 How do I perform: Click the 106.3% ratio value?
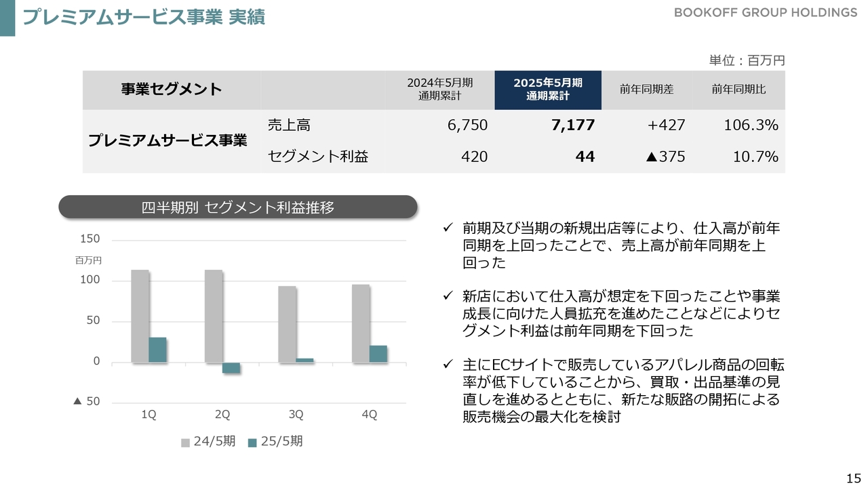pyautogui.click(x=751, y=125)
